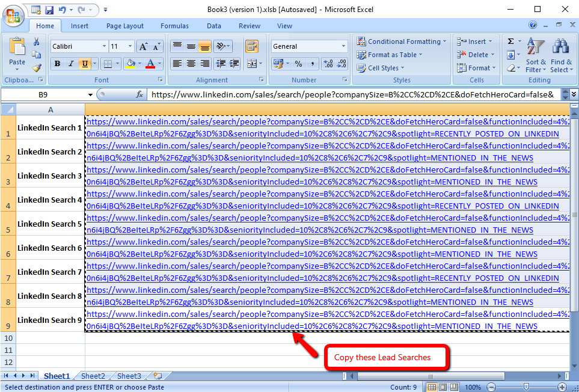Switch to the Page Layout tab

tap(125, 26)
